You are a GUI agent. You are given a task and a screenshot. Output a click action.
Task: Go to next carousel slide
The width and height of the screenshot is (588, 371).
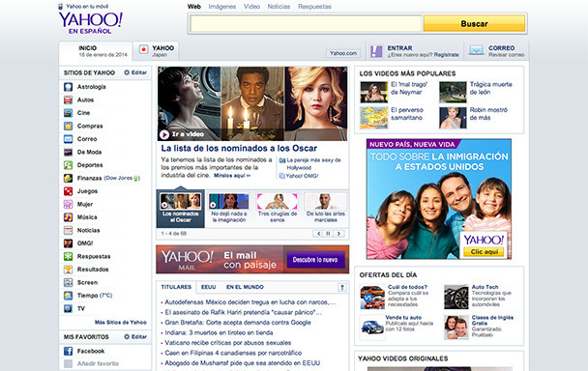point(338,234)
